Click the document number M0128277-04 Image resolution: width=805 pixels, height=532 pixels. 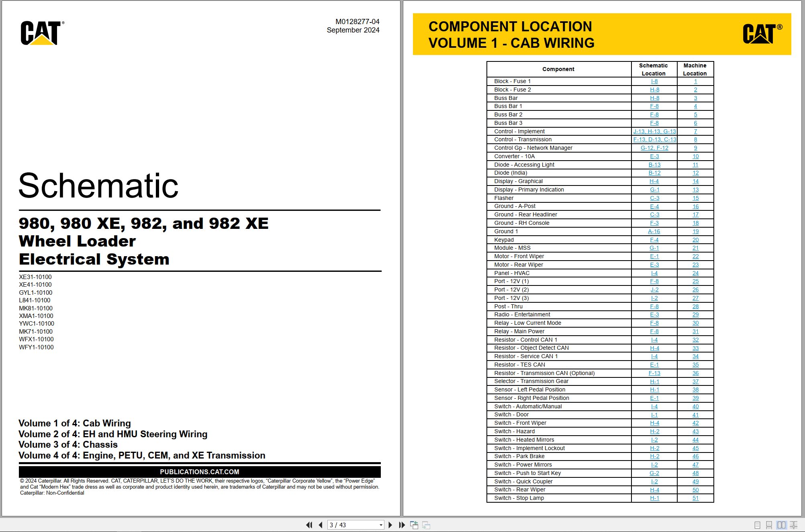[358, 22]
